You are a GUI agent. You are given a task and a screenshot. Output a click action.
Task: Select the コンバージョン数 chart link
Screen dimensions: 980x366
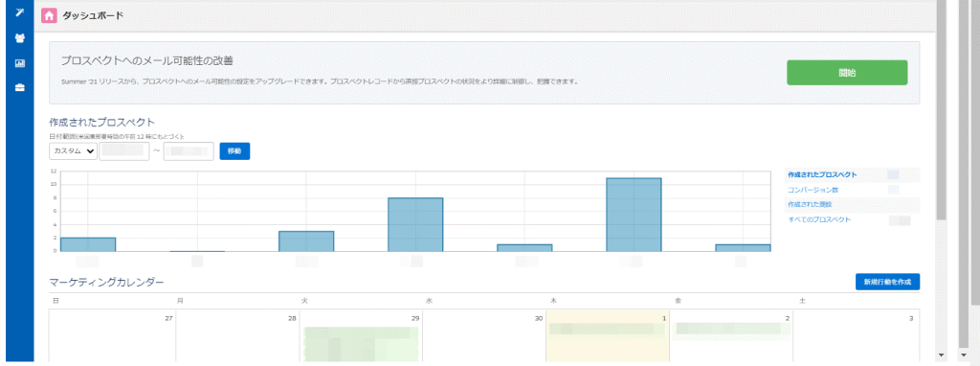813,190
